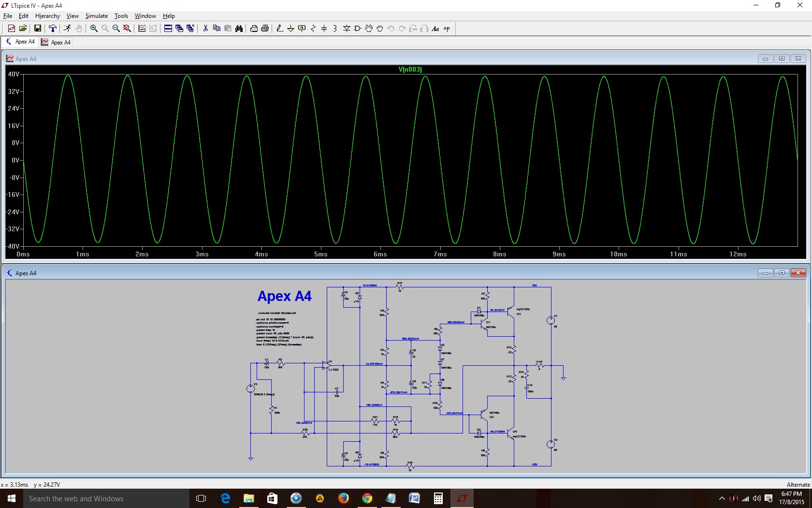The height and width of the screenshot is (508, 812).
Task: Run the simulation with the running-man icon
Action: (x=67, y=29)
